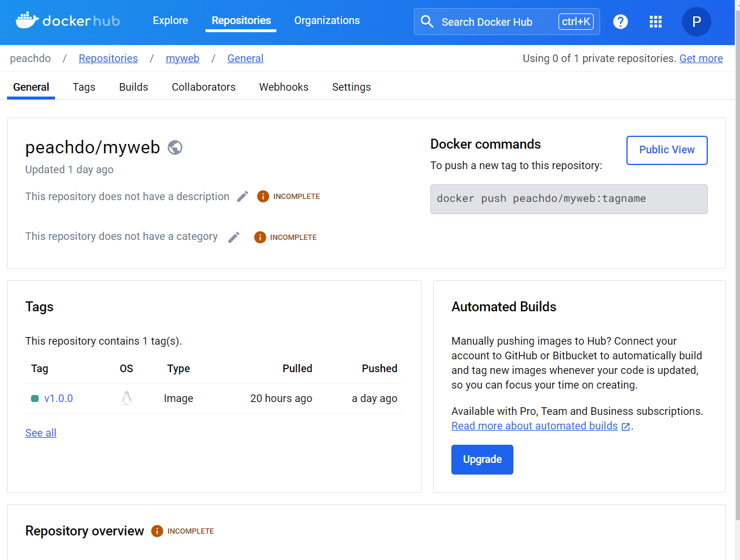The width and height of the screenshot is (740, 560).
Task: Click the Automated Builds heading
Action: pyautogui.click(x=503, y=307)
